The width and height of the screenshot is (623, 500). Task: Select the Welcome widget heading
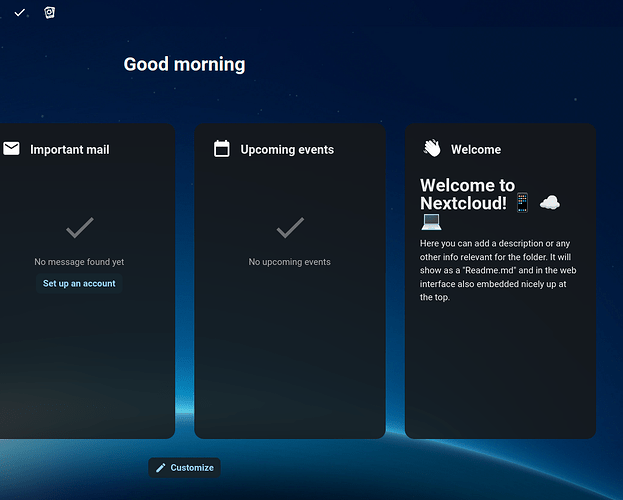tap(476, 150)
